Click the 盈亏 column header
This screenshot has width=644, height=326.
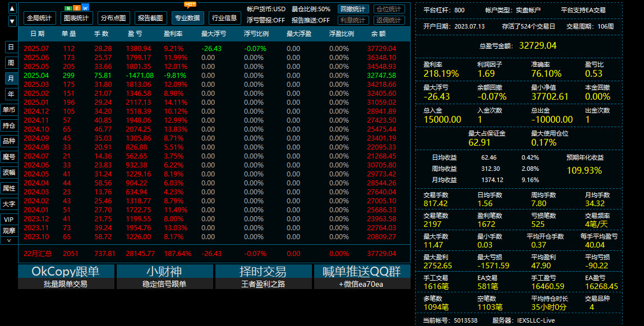click(x=135, y=34)
